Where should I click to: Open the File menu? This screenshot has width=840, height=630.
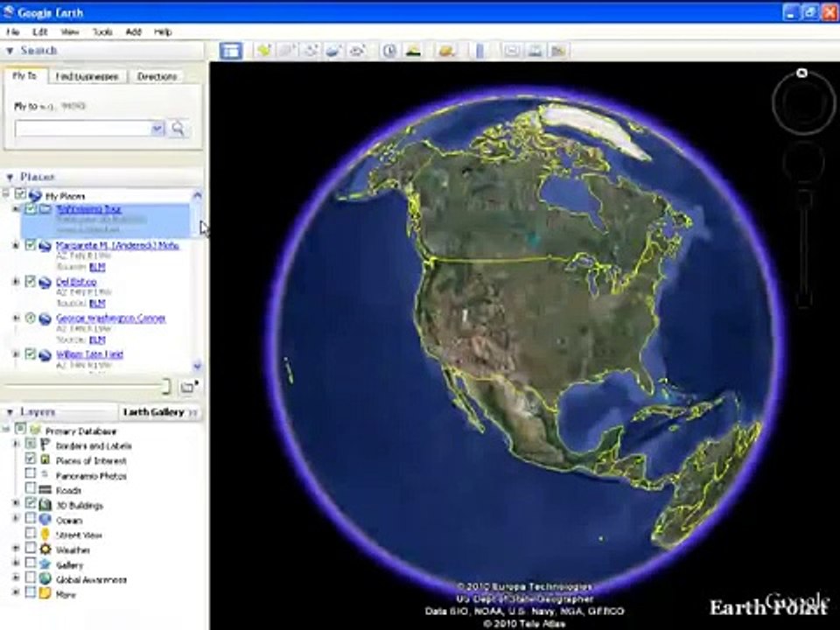click(13, 32)
